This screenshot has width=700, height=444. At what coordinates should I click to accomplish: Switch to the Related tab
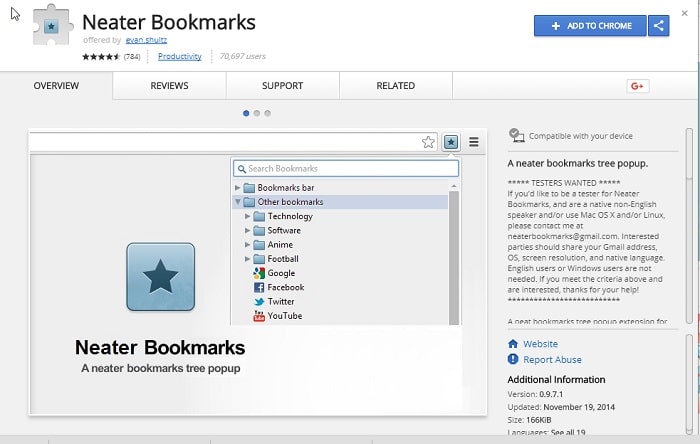click(396, 86)
